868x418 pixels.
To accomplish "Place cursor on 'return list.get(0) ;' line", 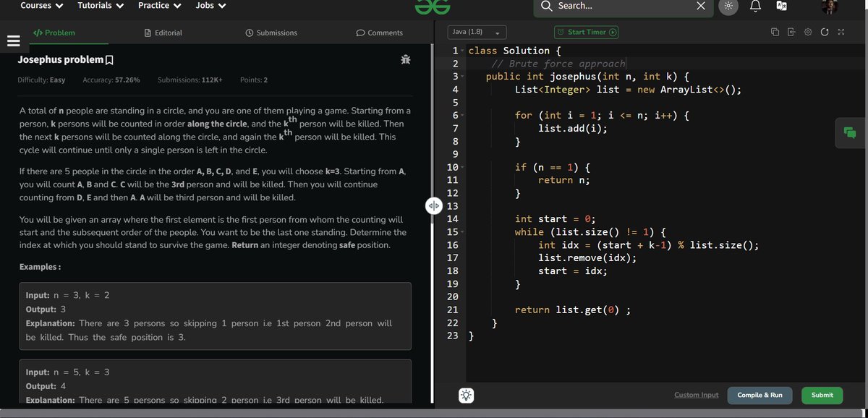I will 574,310.
